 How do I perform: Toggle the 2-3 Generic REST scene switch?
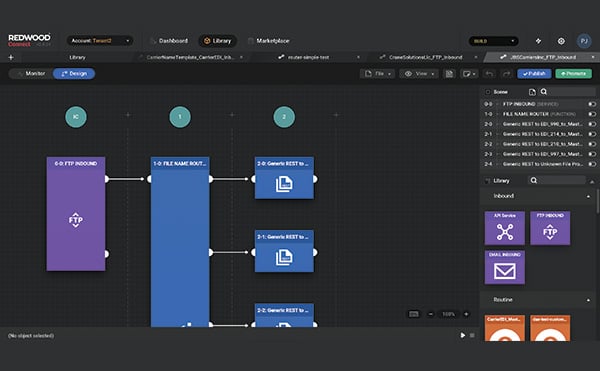[592, 154]
